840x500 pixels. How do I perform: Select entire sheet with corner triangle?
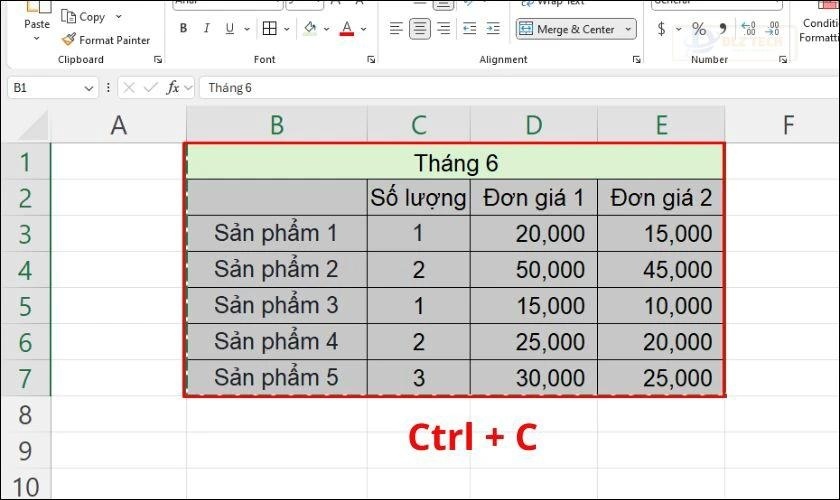click(x=33, y=125)
